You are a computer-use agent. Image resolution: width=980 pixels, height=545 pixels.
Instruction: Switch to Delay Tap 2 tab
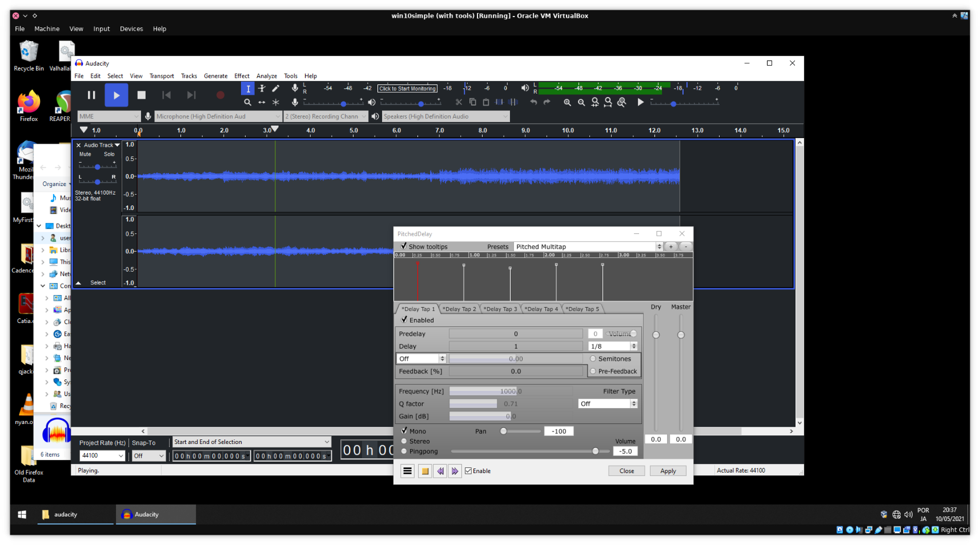(x=459, y=309)
